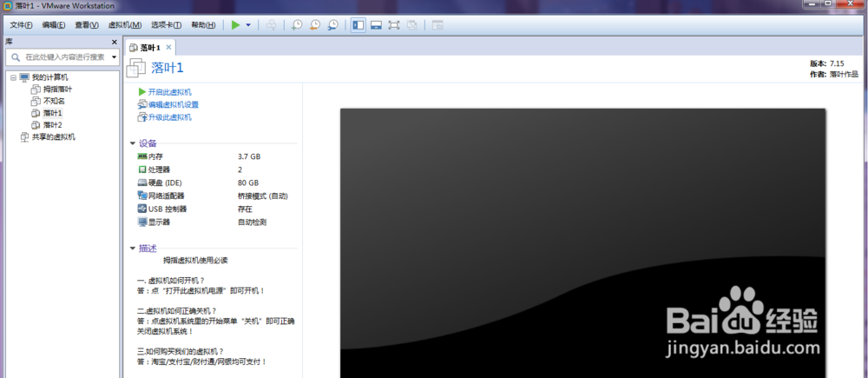This screenshot has height=378, width=868.
Task: Click the large VM icon beside 落叶1 title
Action: 136,68
